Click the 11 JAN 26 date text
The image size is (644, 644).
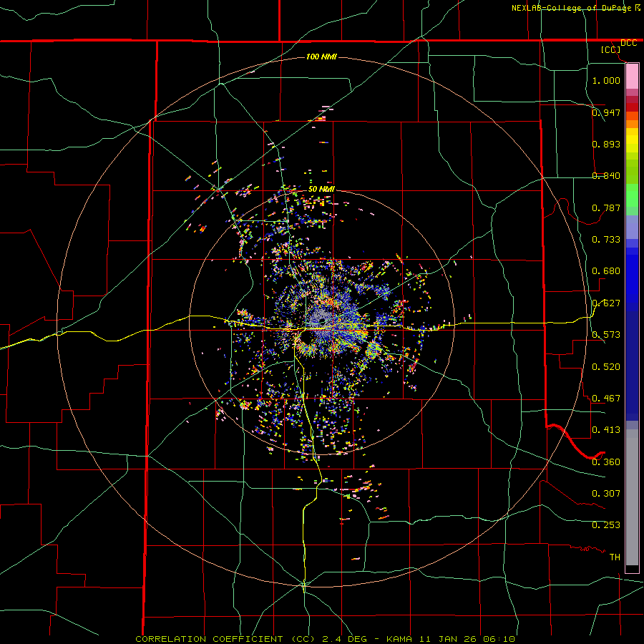(x=448, y=639)
